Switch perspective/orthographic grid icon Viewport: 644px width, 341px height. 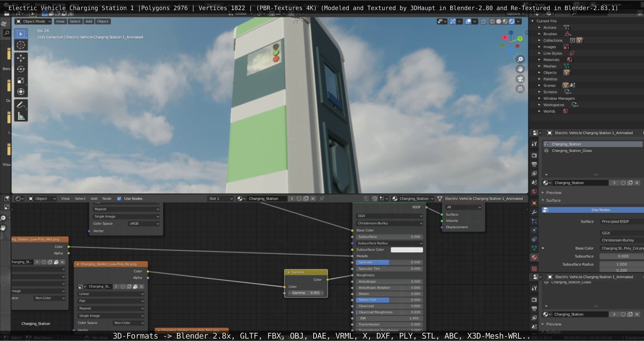coord(520,89)
